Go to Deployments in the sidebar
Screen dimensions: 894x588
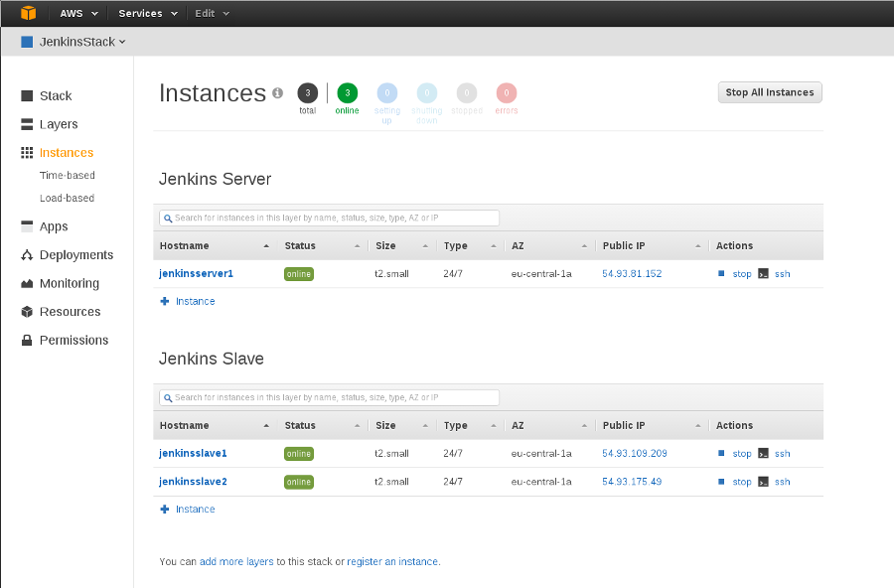pos(75,255)
